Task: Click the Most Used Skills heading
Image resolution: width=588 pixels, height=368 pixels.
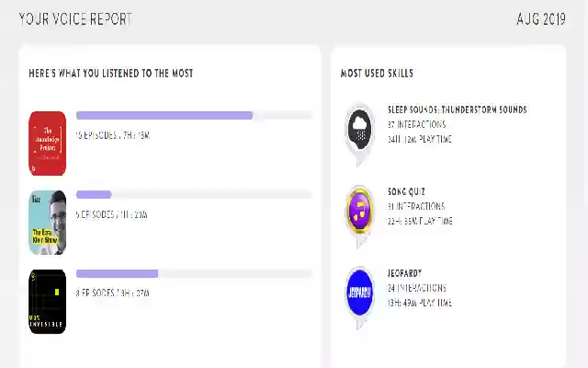Action: 377,73
